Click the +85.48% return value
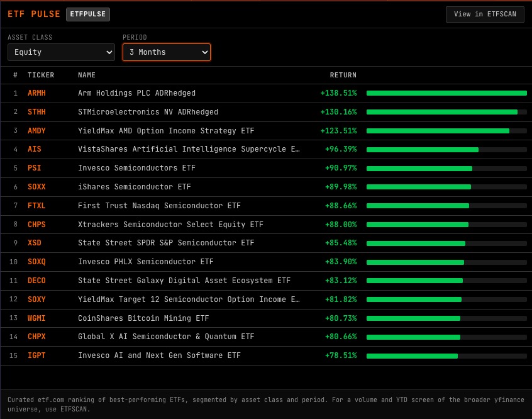532x419 pixels. [341, 243]
